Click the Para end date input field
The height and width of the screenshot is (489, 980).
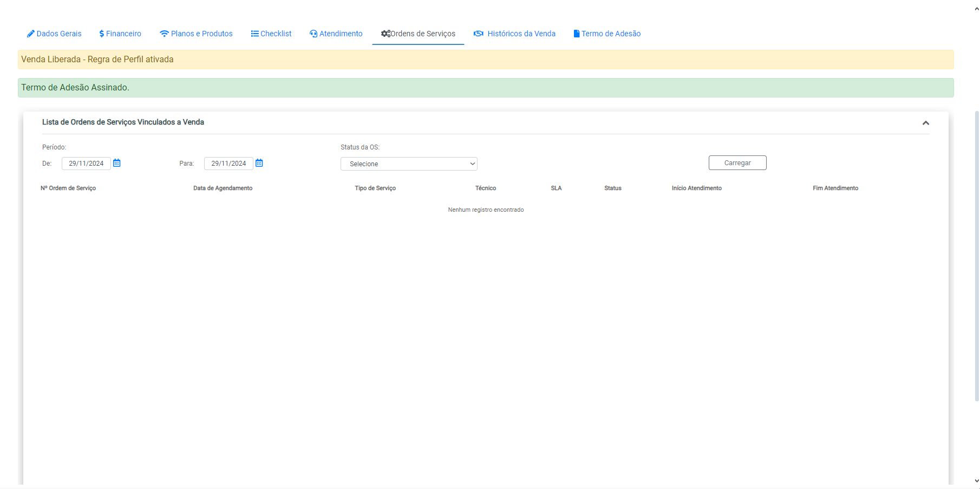(228, 164)
